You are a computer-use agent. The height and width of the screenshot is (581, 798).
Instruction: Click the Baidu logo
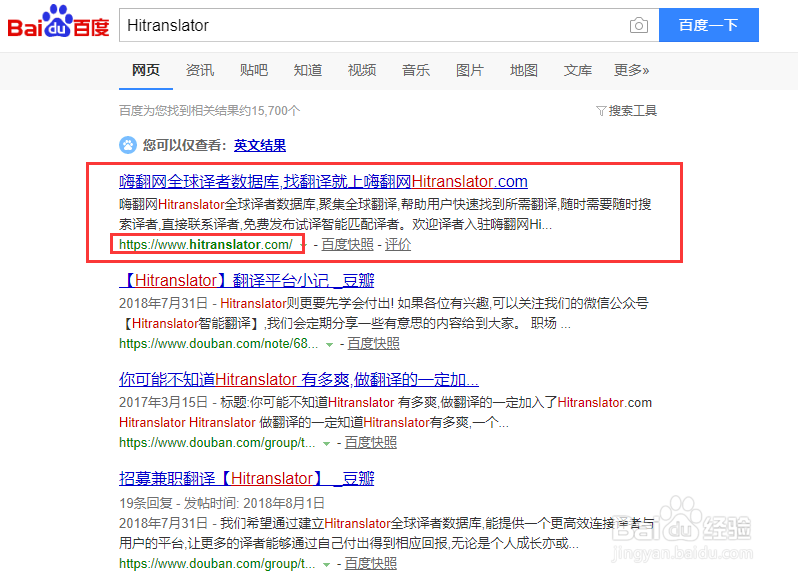(x=59, y=22)
